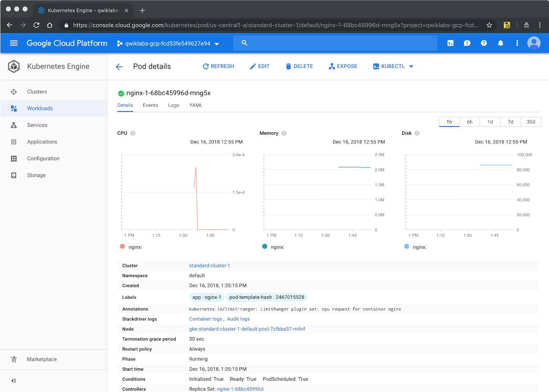Open the three-dot settings menu in blue header

pos(517,43)
